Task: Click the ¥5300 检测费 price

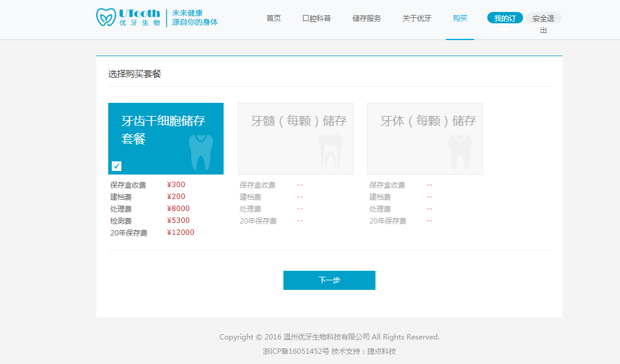Action: click(x=178, y=220)
